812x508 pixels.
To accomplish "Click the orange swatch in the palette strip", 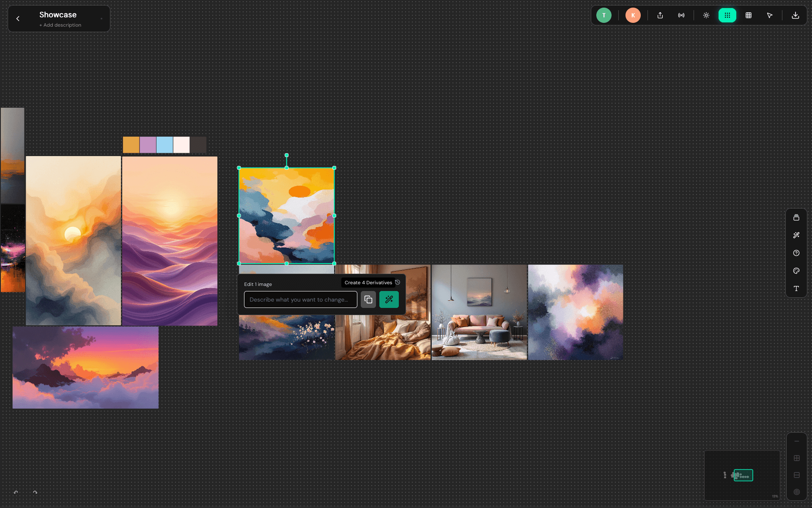I will tap(131, 144).
